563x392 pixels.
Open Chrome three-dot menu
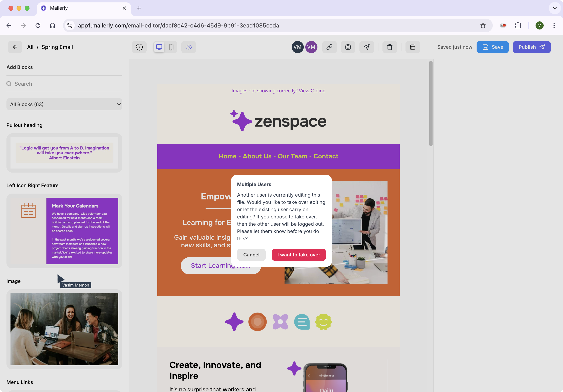point(554,25)
